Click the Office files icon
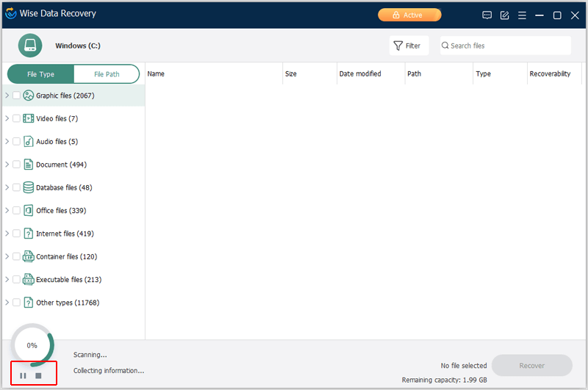Image resolution: width=588 pixels, height=390 pixels. pyautogui.click(x=29, y=211)
